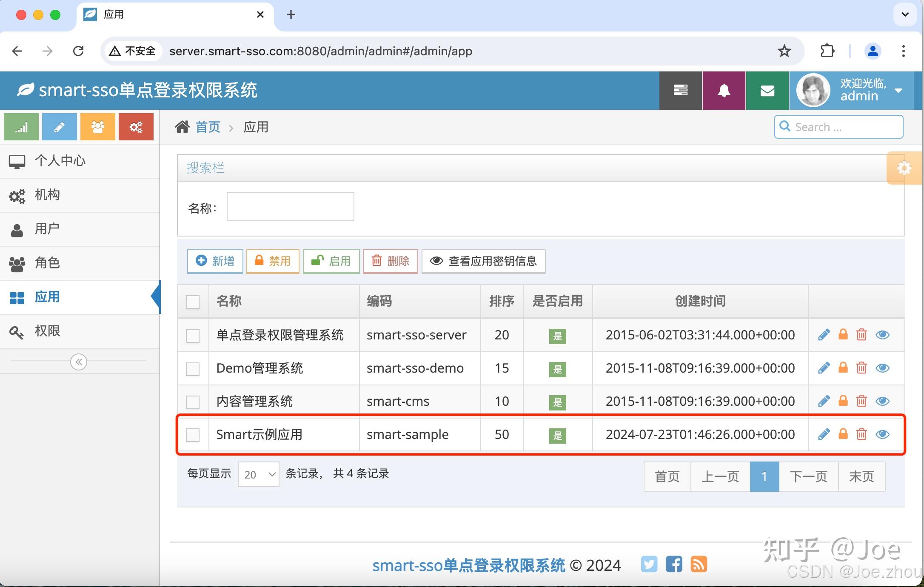Click the orange gear tab on right edge
This screenshot has width=924, height=587.
[x=904, y=168]
